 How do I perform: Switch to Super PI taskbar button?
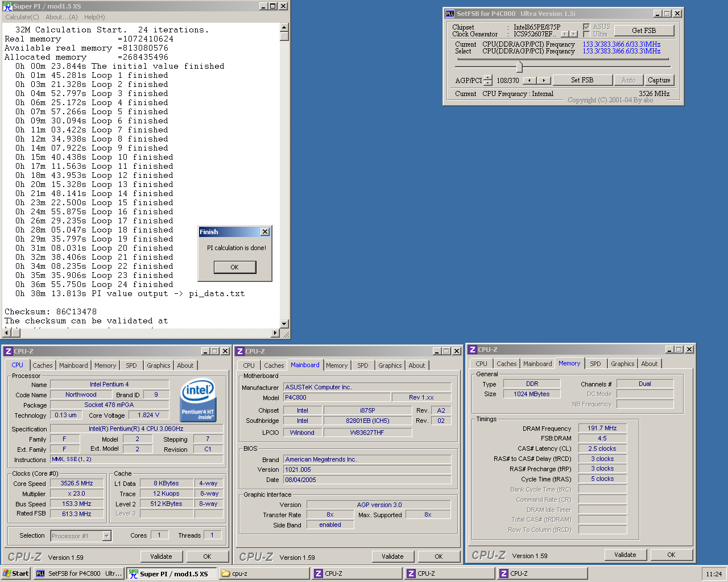(x=171, y=573)
